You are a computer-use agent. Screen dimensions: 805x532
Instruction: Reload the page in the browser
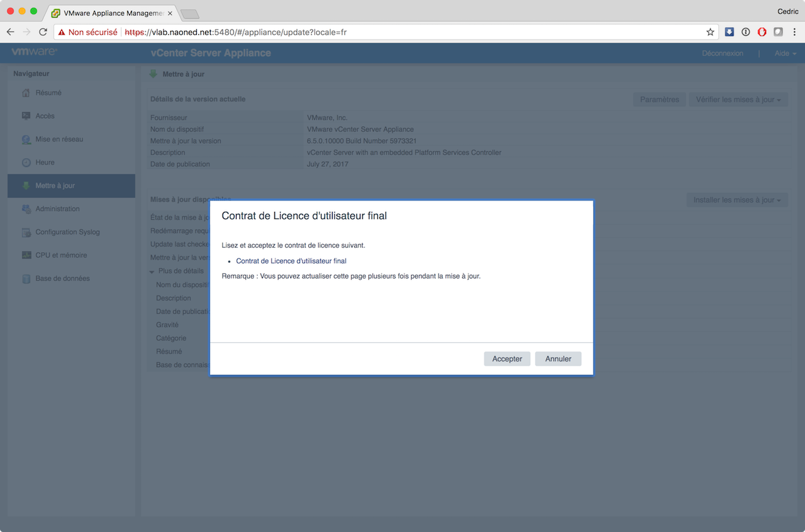43,32
